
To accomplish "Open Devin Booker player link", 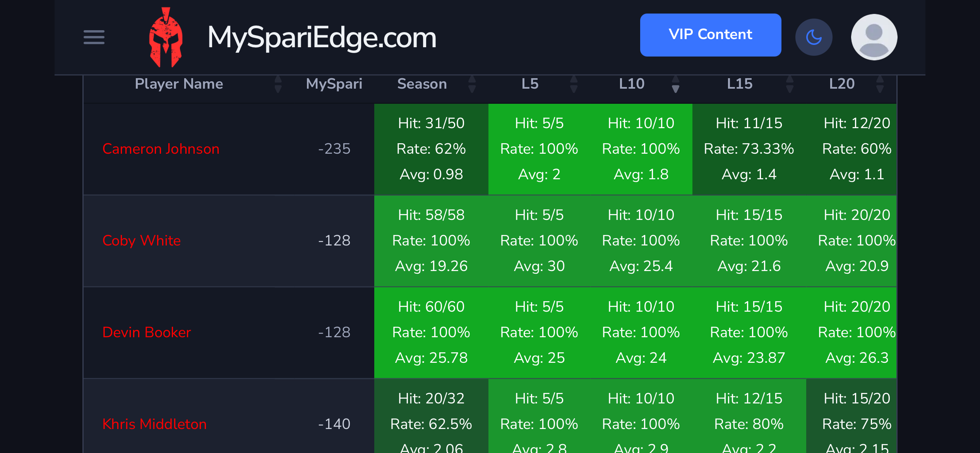I will pyautogui.click(x=147, y=333).
